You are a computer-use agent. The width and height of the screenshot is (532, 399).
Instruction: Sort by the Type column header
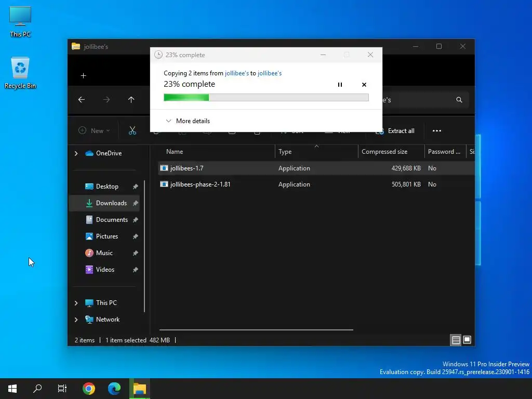(x=316, y=152)
